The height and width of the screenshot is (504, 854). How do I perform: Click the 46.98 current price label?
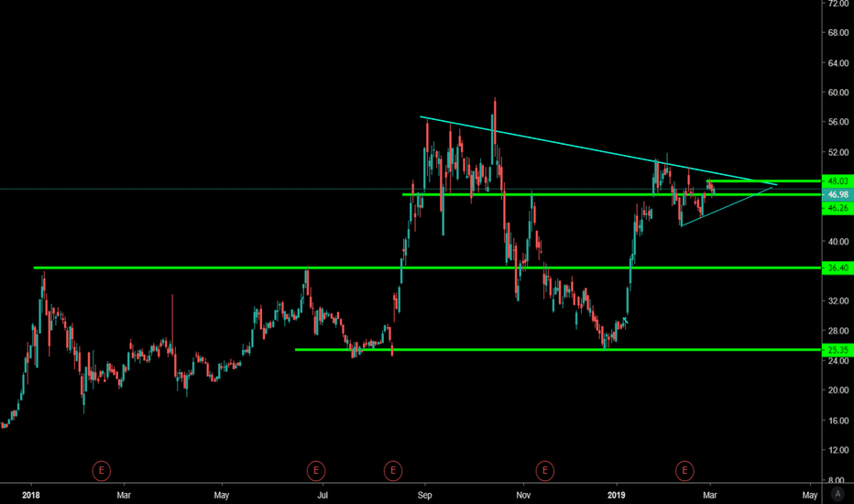(x=838, y=194)
